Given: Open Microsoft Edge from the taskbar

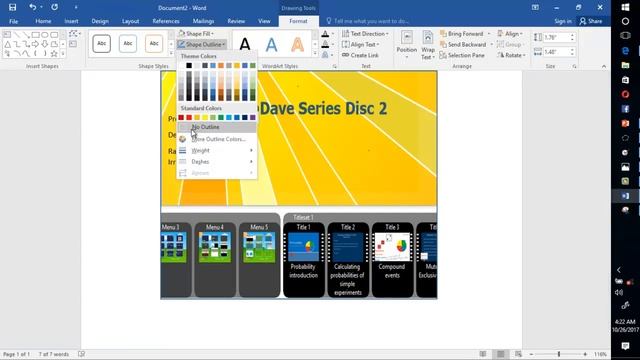Looking at the screenshot, I should click(x=625, y=51).
